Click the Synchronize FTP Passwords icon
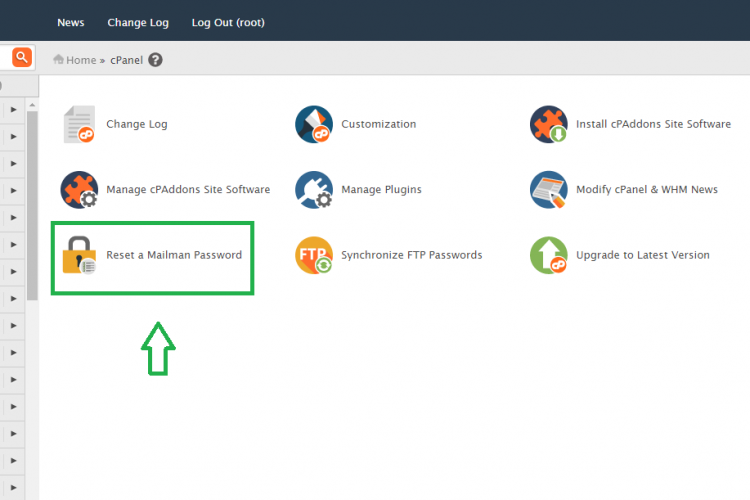Viewport: 750px width, 500px height. click(314, 255)
